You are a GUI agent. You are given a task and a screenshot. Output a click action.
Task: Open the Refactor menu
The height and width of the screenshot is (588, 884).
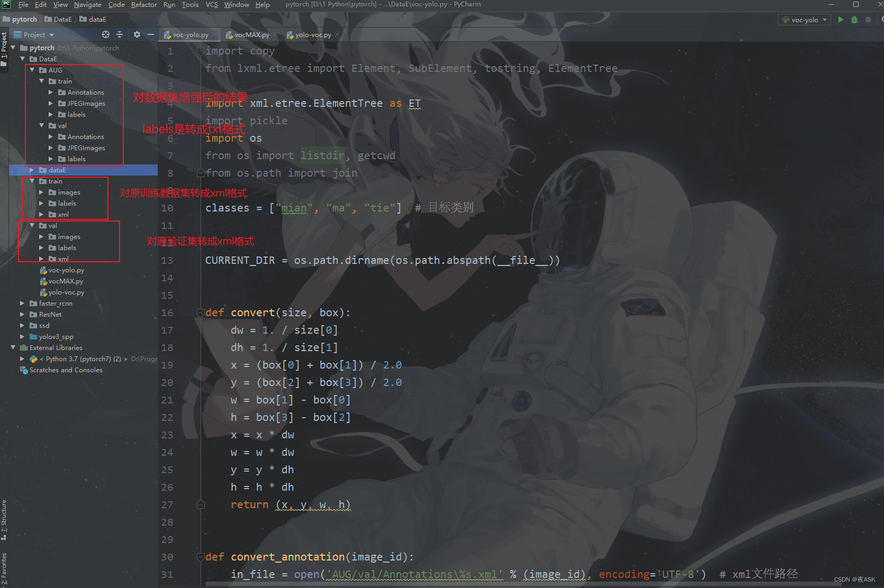click(144, 5)
